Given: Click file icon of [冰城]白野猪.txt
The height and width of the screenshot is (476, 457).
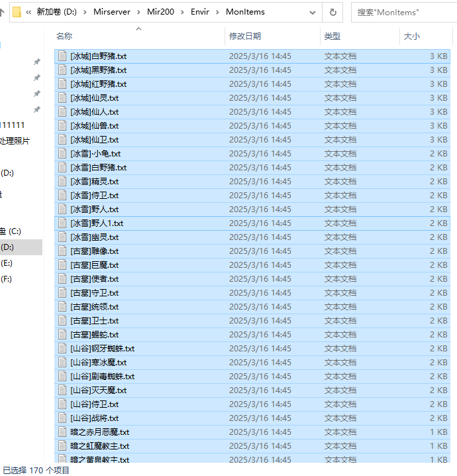Looking at the screenshot, I should 62,56.
